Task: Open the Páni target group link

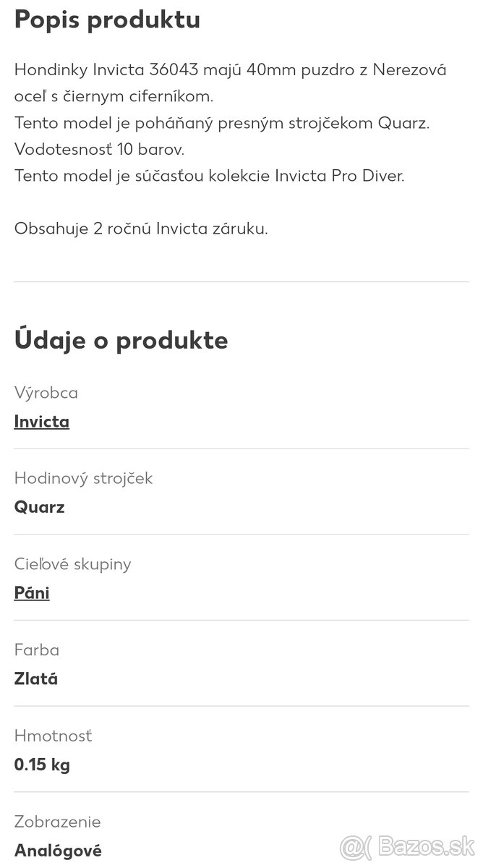Action: 32,593
